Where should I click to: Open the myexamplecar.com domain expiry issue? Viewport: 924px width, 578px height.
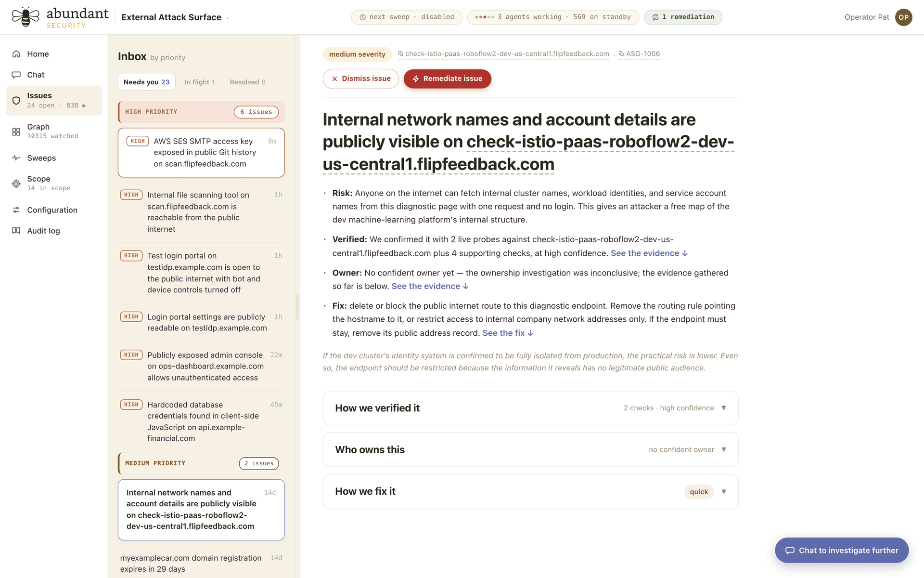(201, 564)
